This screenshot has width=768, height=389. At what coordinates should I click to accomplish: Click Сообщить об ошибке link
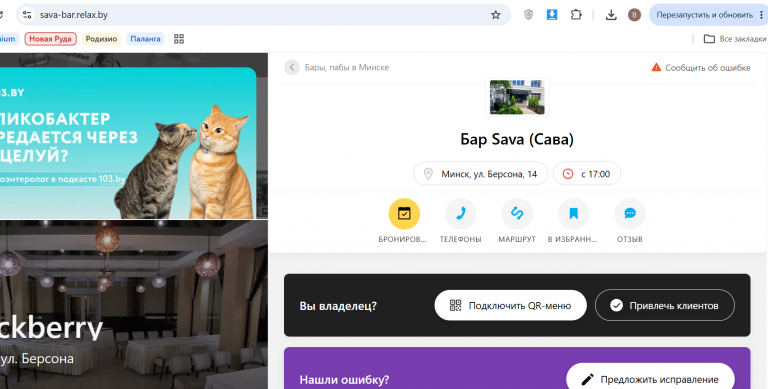(x=701, y=68)
